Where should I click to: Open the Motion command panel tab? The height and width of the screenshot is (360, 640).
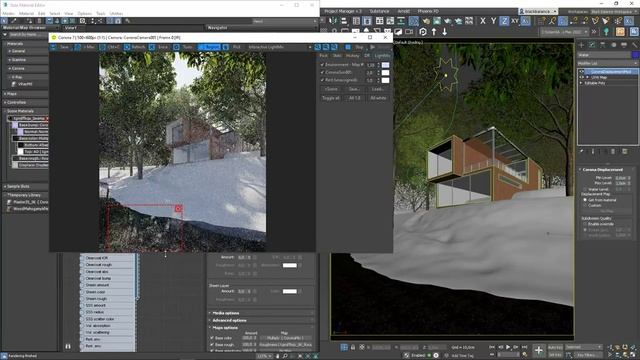613,45
